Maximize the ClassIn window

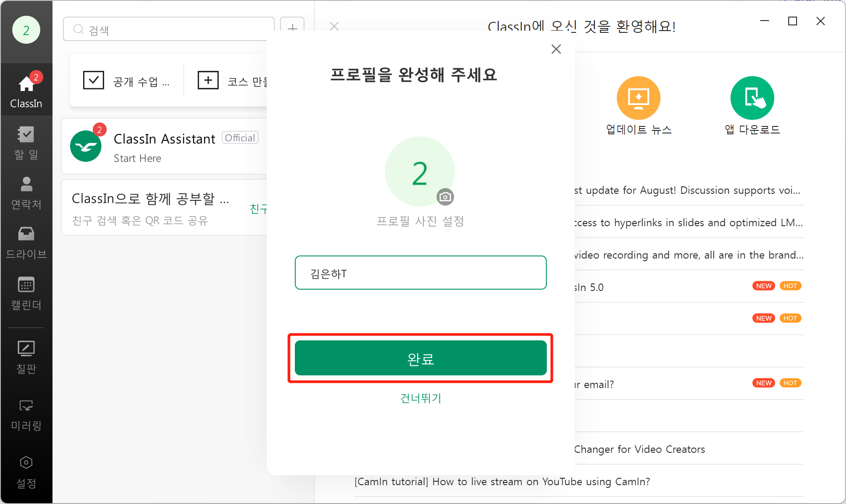(x=793, y=21)
